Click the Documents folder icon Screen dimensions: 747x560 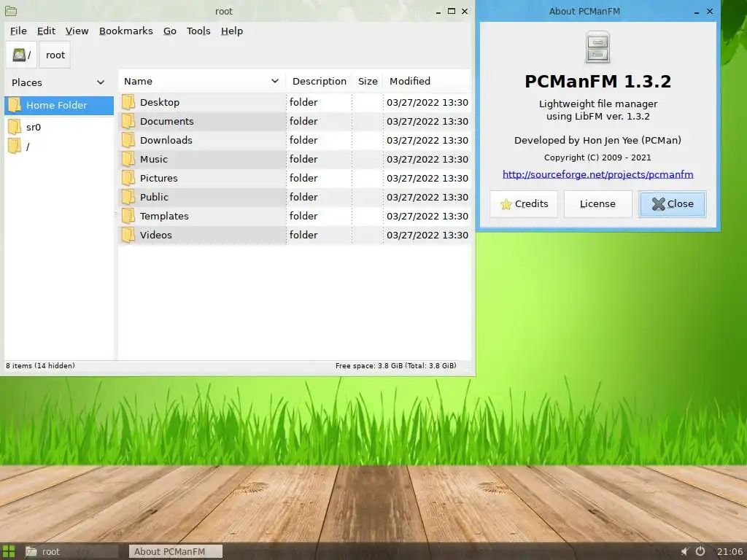[128, 121]
